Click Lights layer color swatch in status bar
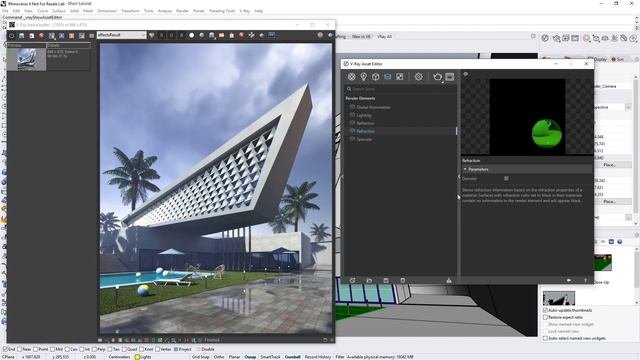This screenshot has width=640, height=360. tap(137, 357)
